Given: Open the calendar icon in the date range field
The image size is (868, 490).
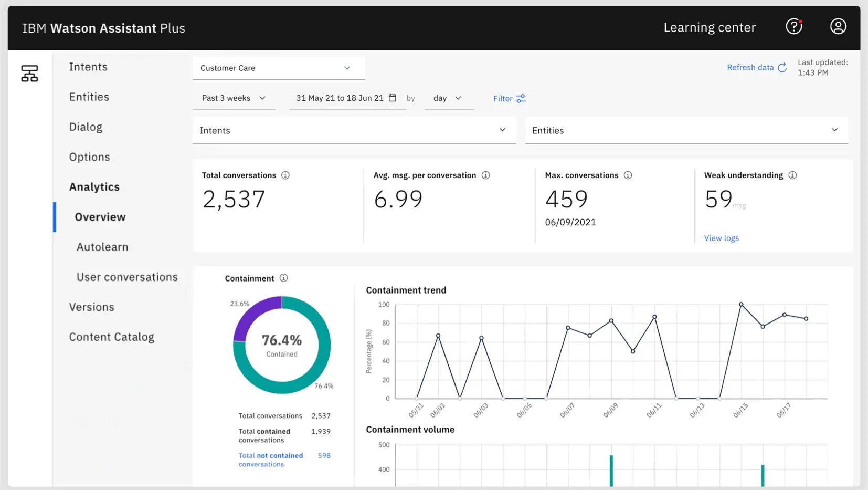Looking at the screenshot, I should point(393,98).
